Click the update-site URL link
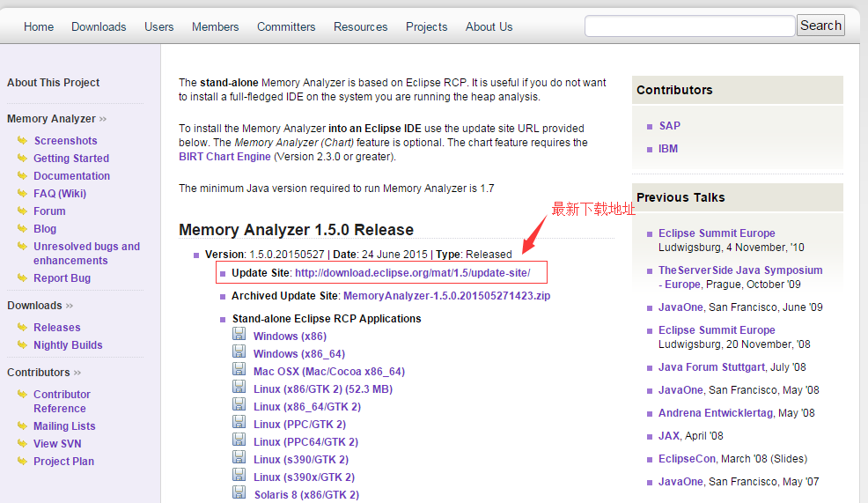 (x=412, y=272)
